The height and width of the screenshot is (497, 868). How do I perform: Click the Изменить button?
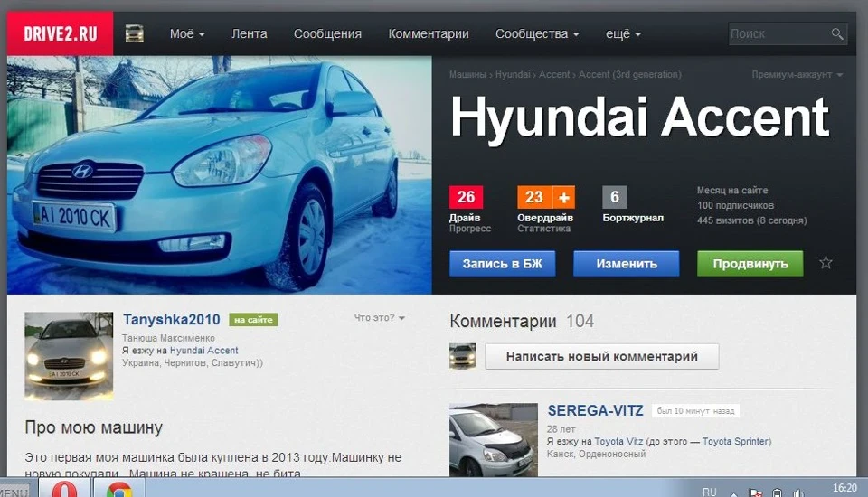[626, 264]
